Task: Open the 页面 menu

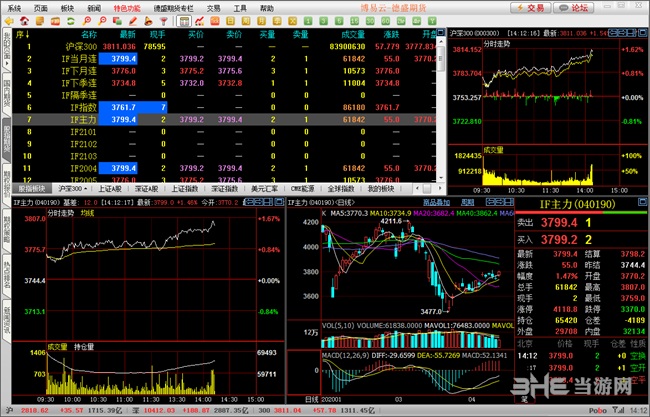Action: [x=41, y=8]
